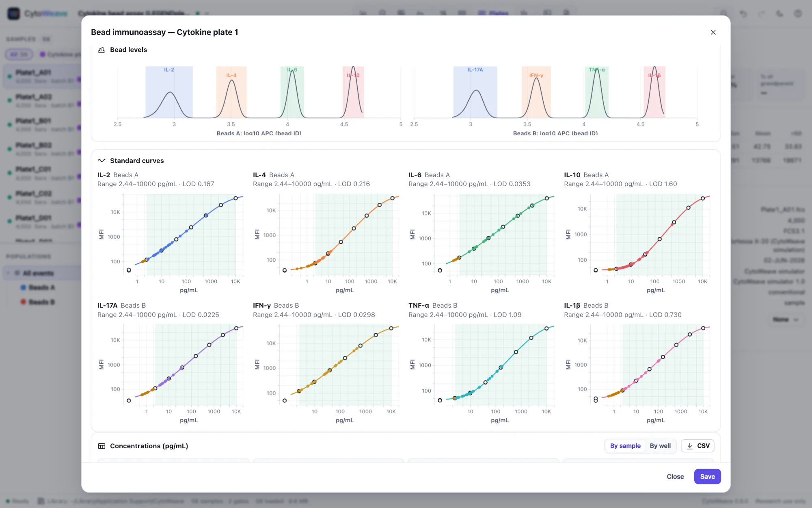
Task: Click the IL-6 range text 'LOD 0.0353'
Action: tap(512, 184)
